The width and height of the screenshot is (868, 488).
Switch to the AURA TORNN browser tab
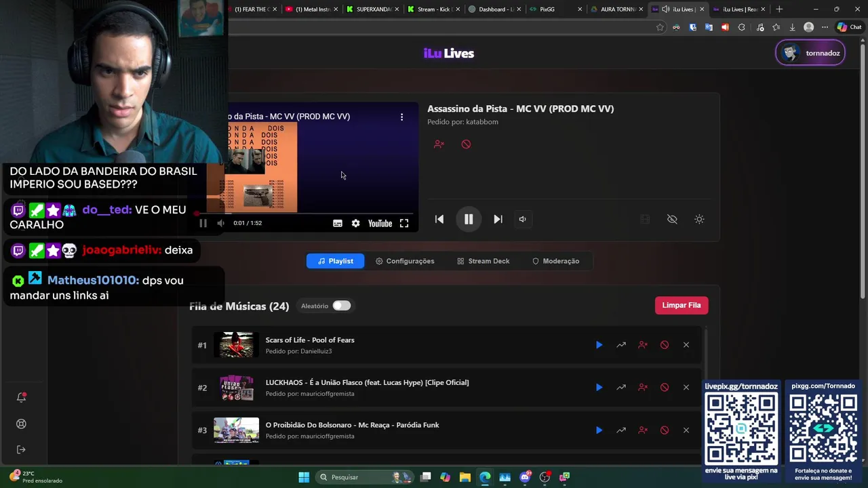[x=617, y=9]
